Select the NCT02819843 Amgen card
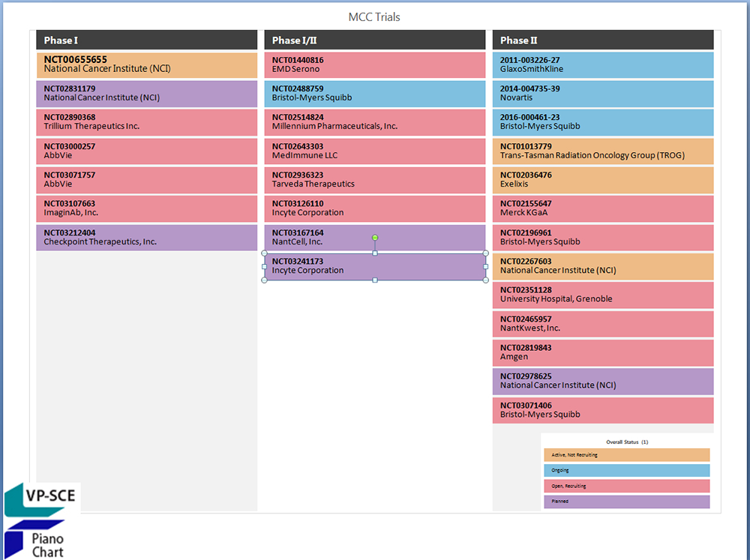 603,353
